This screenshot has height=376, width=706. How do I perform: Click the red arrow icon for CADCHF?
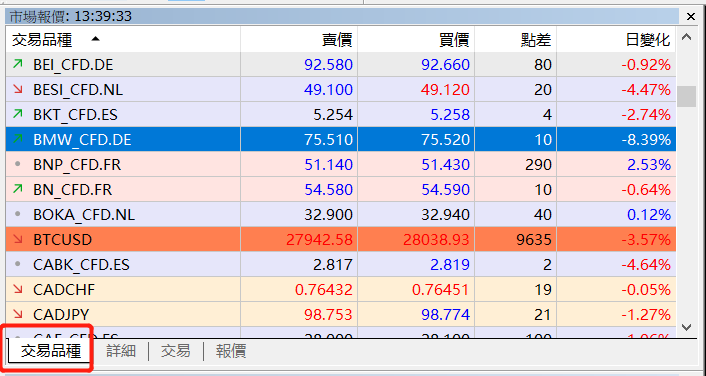click(x=18, y=289)
